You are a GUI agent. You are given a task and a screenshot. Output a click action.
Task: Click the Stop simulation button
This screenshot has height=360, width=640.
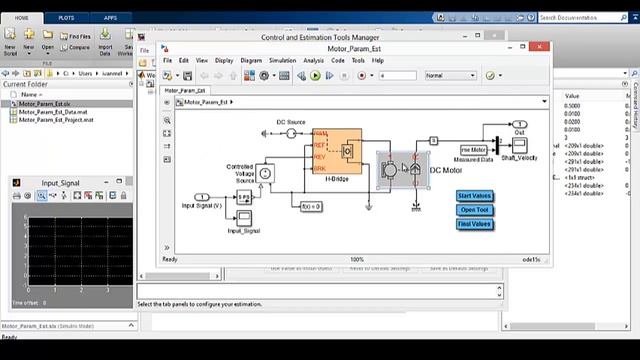(344, 76)
